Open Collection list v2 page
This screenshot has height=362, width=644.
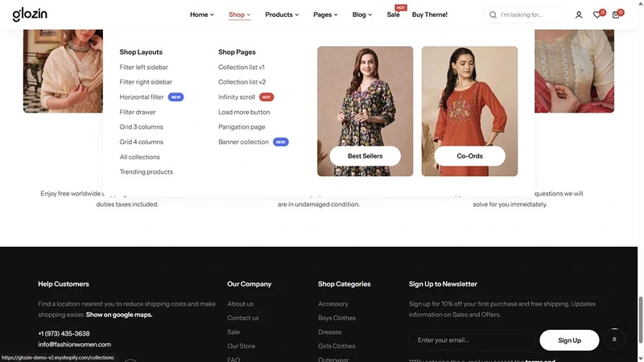tap(242, 82)
